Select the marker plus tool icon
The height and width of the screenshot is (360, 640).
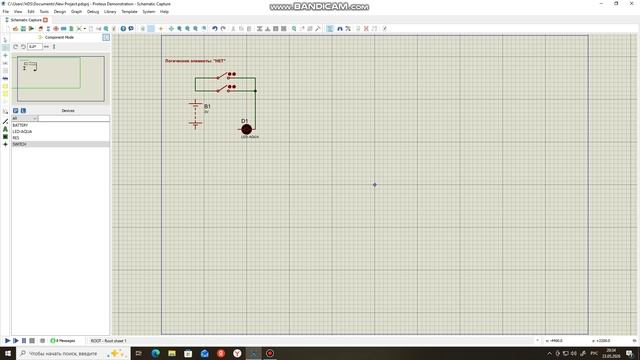(x=5, y=144)
